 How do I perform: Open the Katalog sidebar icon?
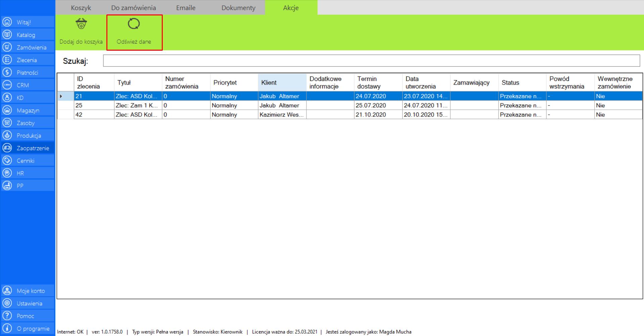[x=7, y=35]
